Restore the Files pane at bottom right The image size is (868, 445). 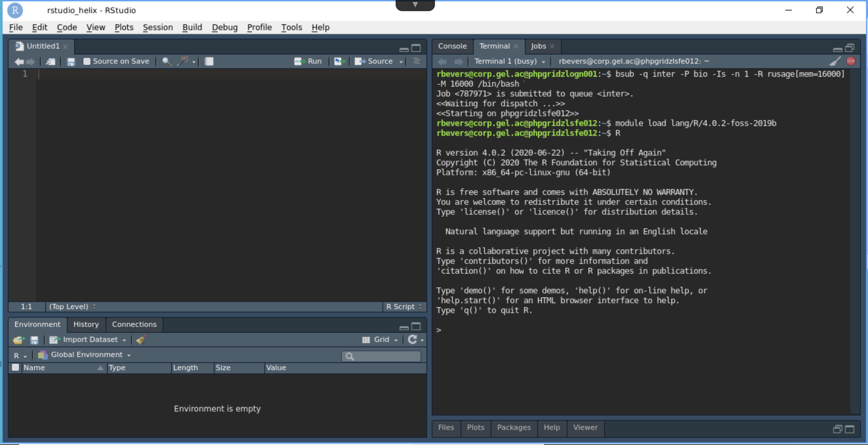pos(838,430)
